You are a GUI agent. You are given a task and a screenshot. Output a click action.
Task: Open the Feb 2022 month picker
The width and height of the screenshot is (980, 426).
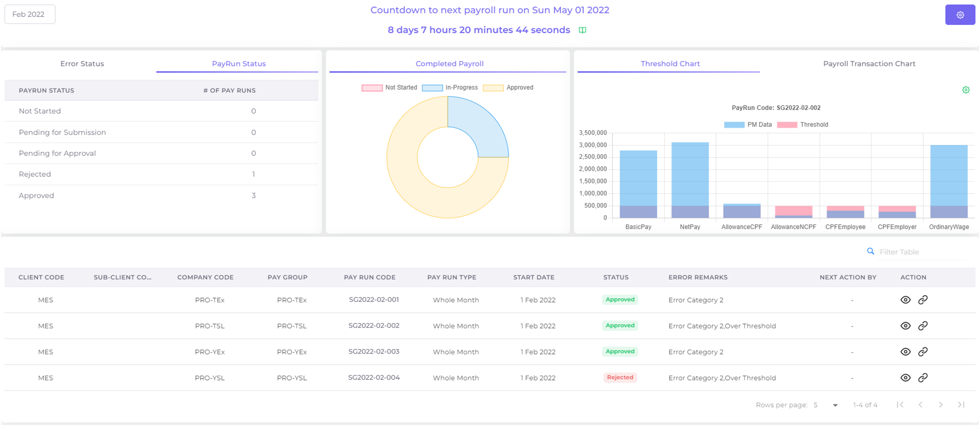30,14
